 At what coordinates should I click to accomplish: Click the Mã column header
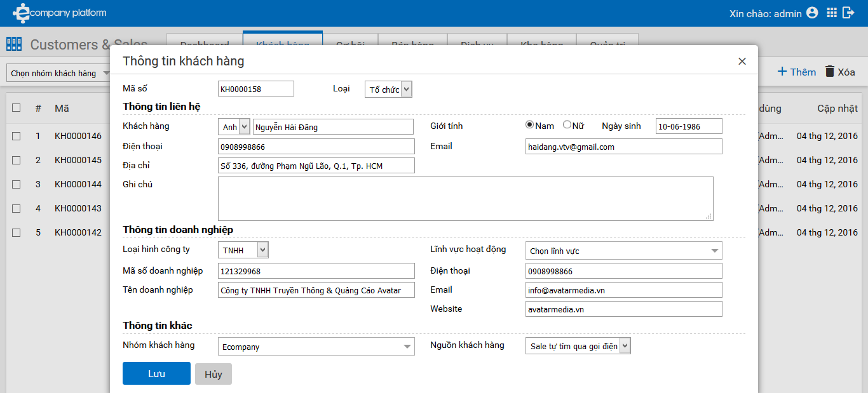pyautogui.click(x=62, y=109)
